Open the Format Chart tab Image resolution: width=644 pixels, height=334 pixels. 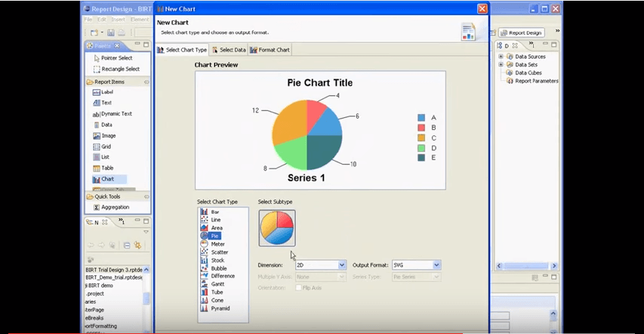270,50
